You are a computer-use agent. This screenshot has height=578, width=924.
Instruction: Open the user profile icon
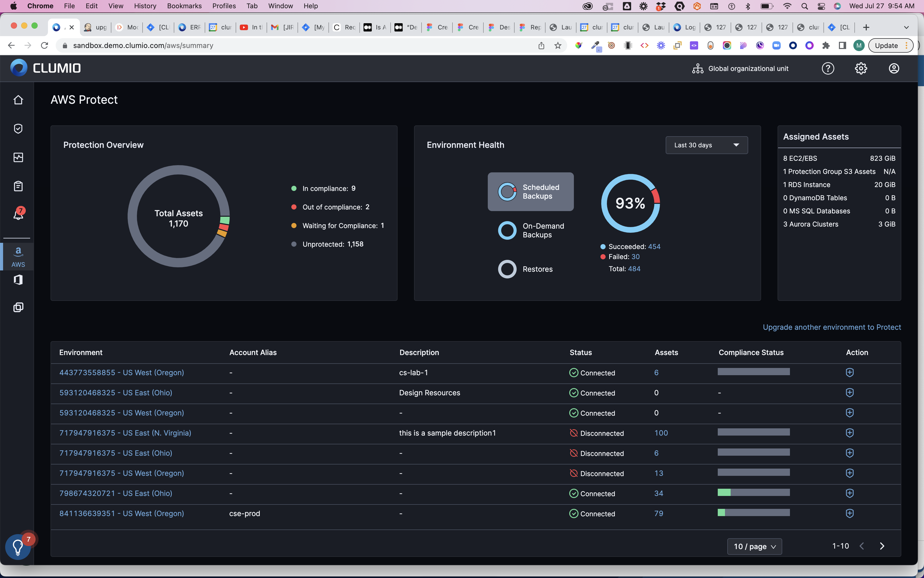coord(894,68)
